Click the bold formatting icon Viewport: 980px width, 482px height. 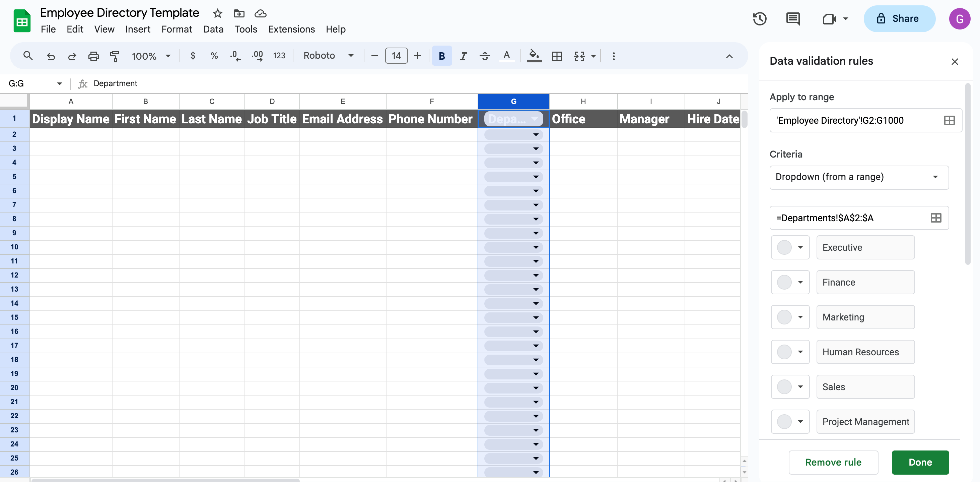point(442,55)
